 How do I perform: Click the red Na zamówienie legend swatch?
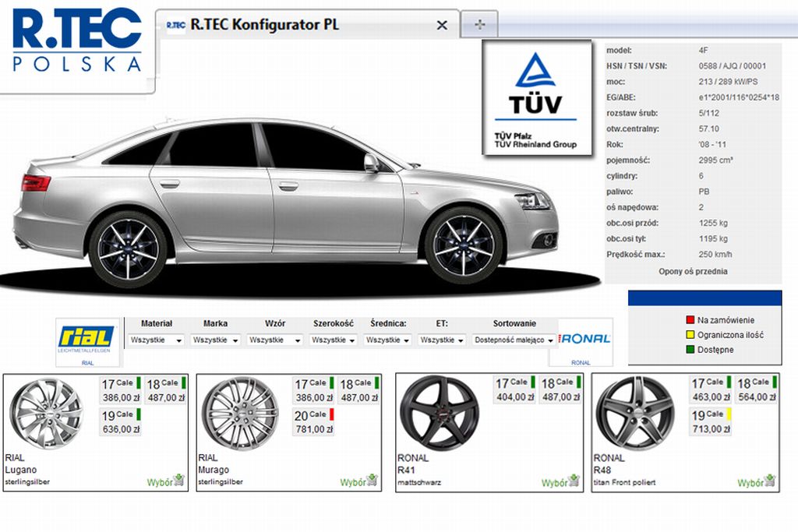point(690,320)
